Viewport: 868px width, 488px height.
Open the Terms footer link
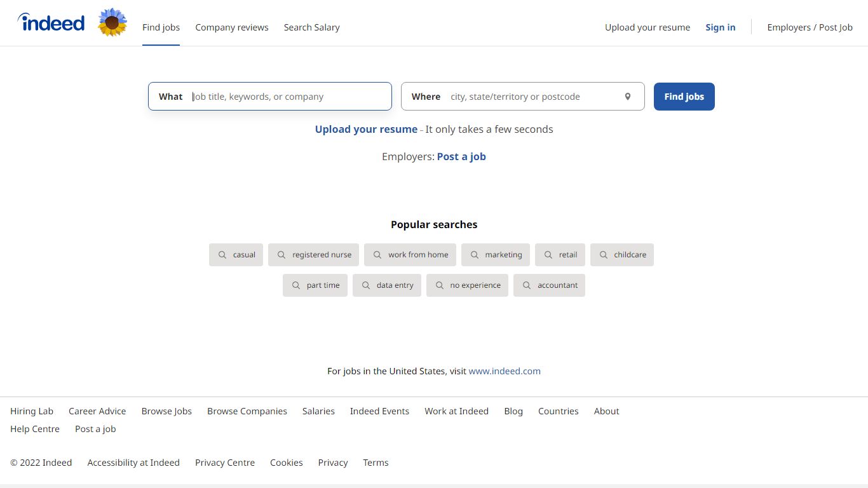point(376,463)
